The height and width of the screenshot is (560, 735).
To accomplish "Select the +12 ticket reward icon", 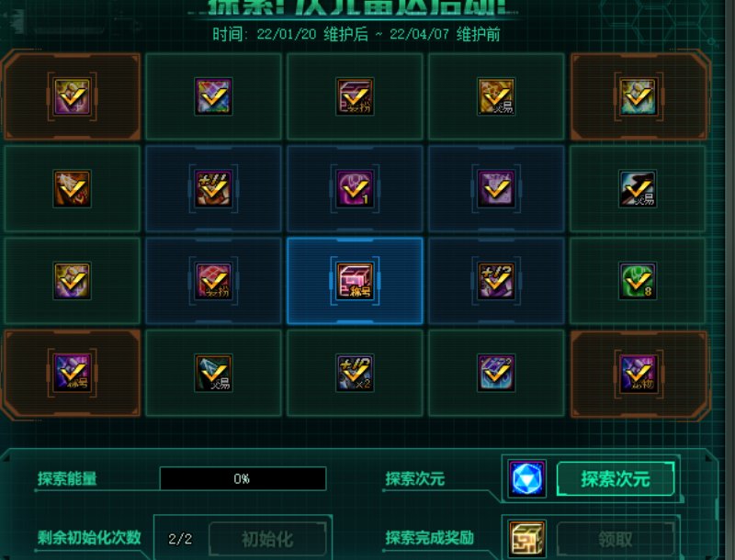I will pyautogui.click(x=496, y=281).
